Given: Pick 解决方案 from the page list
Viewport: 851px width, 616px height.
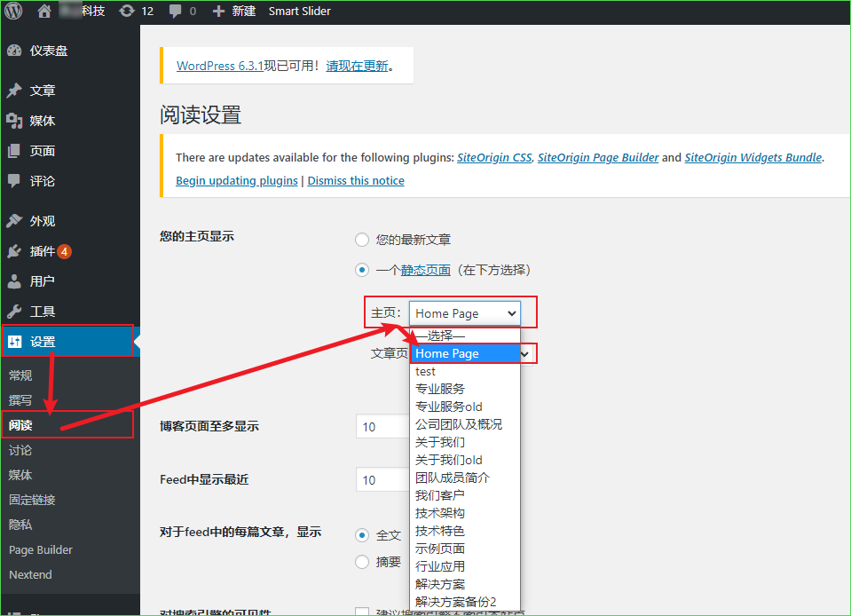Looking at the screenshot, I should 465,585.
